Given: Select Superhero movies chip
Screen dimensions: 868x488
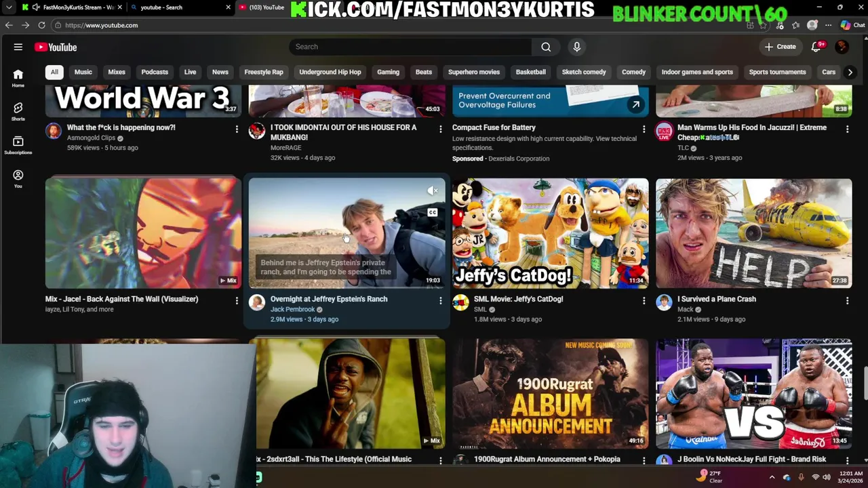Looking at the screenshot, I should (473, 72).
